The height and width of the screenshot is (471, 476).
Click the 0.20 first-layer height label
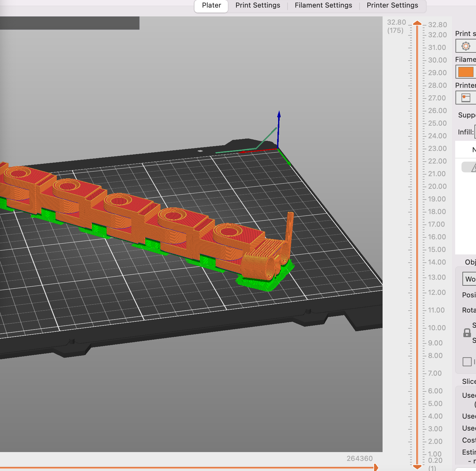[x=435, y=460]
